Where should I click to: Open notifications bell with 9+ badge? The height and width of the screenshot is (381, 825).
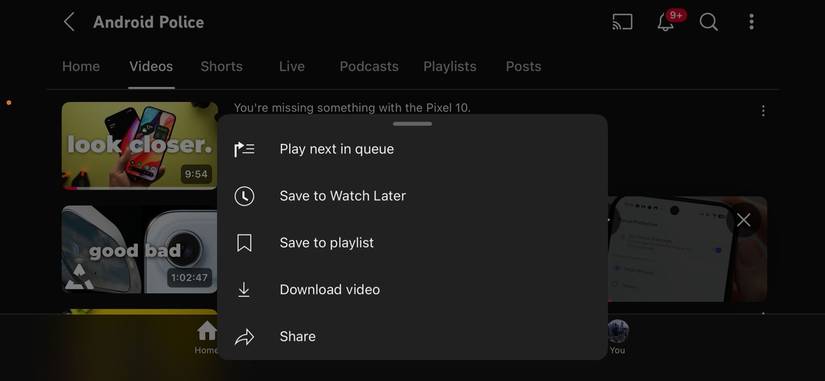click(x=666, y=22)
